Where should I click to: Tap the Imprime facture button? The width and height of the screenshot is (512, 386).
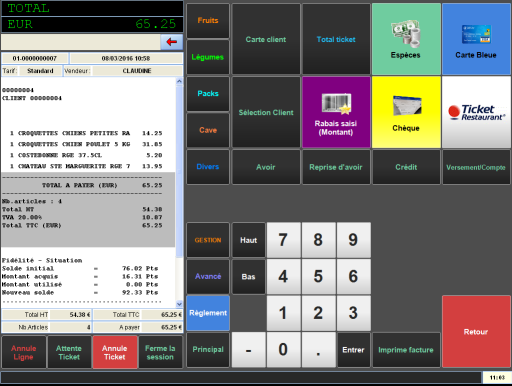pos(406,350)
